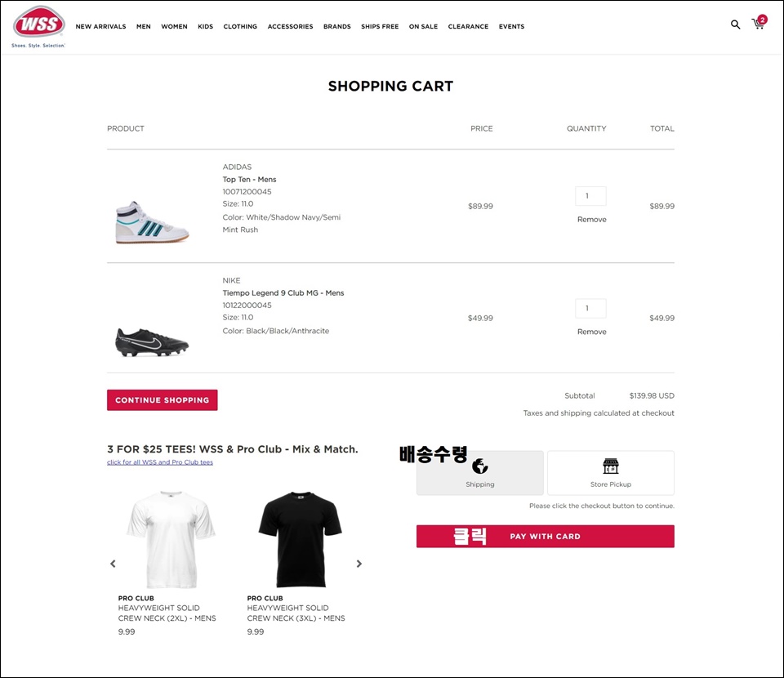
Task: Select the Shipping delivery option
Action: (x=480, y=473)
